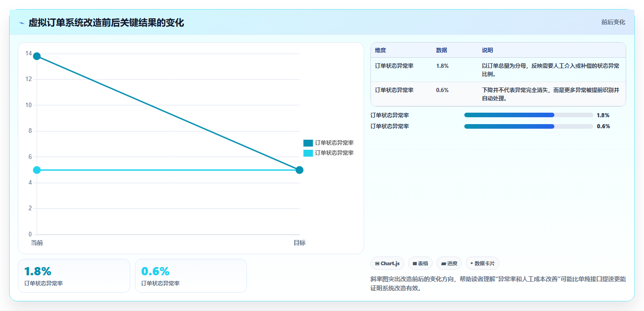The image size is (644, 311).
Task: Click the description starting 以订单总量为分母
Action: (x=551, y=70)
